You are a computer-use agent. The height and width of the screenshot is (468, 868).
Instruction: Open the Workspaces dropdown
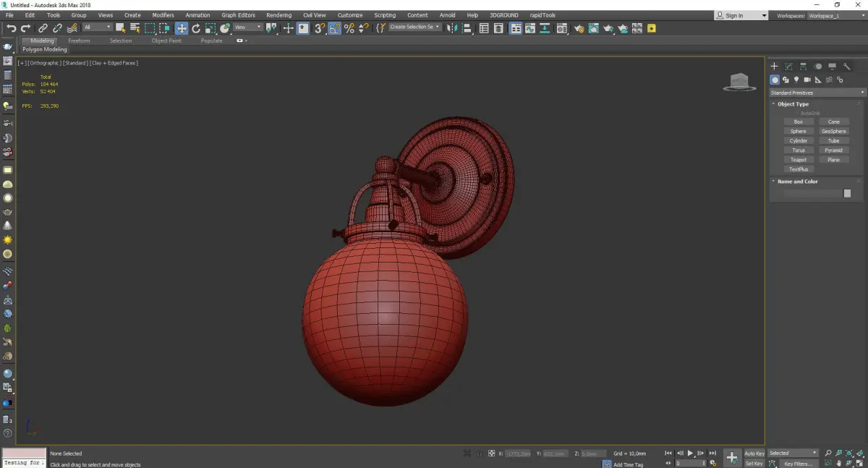point(836,15)
